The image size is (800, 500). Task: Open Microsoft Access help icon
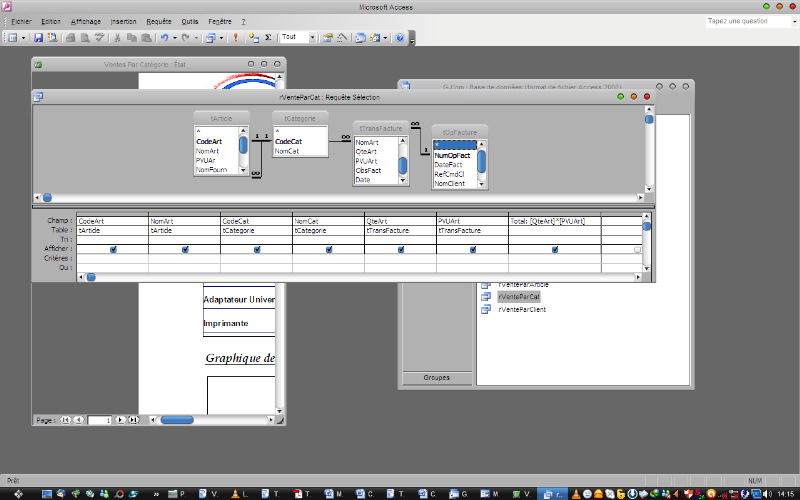(x=400, y=38)
